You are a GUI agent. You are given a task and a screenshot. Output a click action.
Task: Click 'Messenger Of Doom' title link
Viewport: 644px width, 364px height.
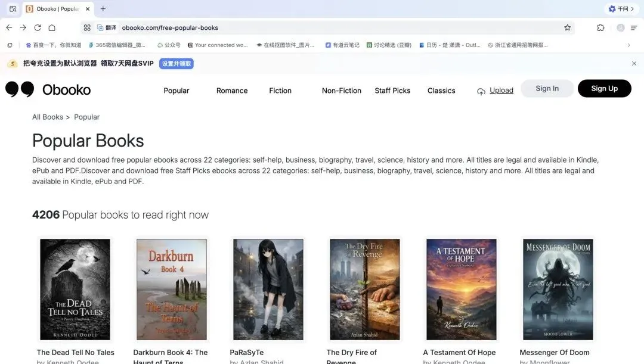tap(555, 353)
